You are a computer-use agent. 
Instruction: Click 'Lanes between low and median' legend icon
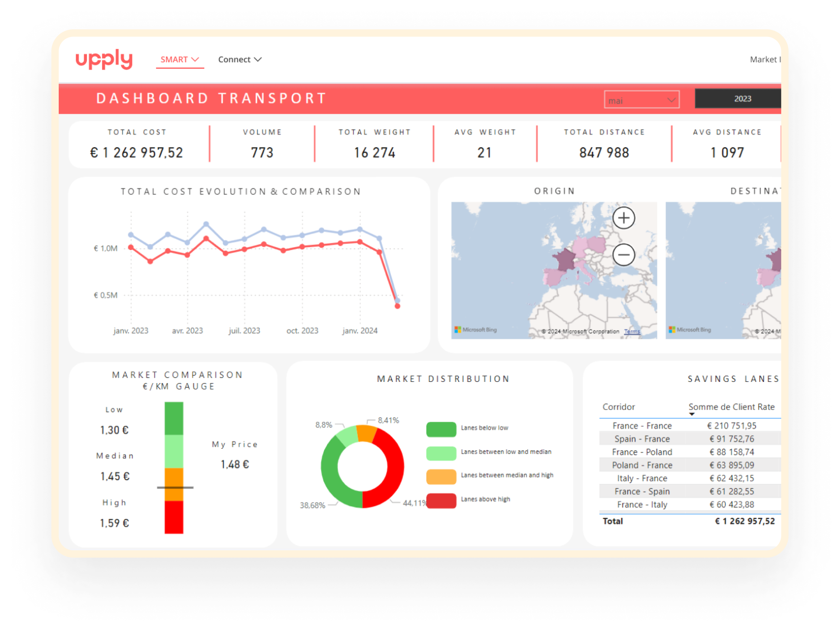pyautogui.click(x=441, y=453)
